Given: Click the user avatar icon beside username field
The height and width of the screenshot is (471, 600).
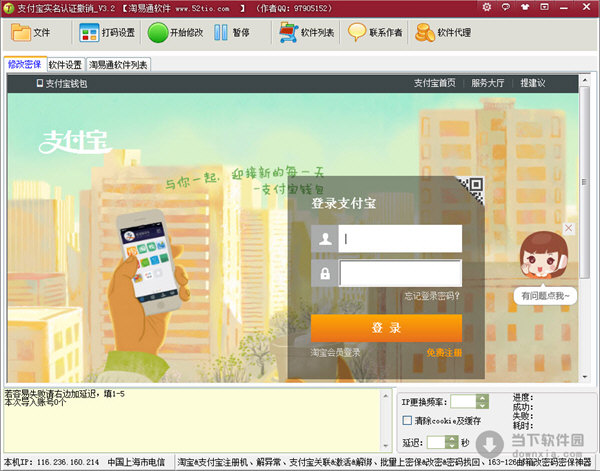Looking at the screenshot, I should coord(325,238).
